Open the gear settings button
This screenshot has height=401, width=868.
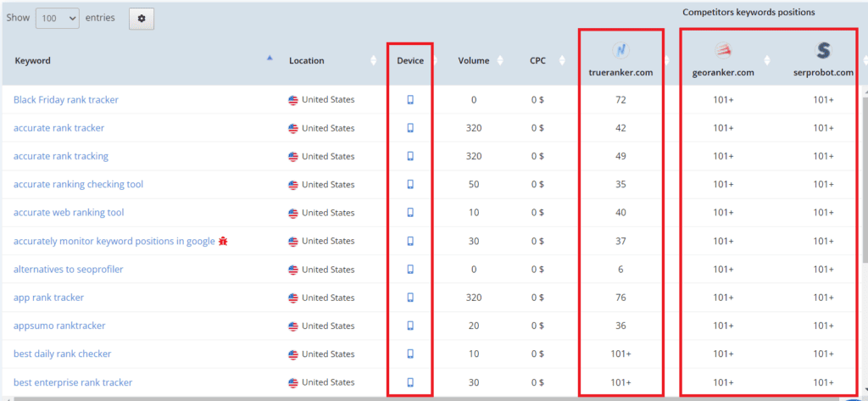click(x=142, y=19)
